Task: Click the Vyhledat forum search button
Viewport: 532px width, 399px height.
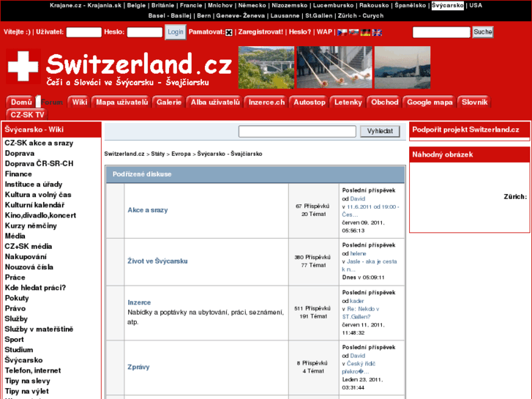Action: point(380,131)
